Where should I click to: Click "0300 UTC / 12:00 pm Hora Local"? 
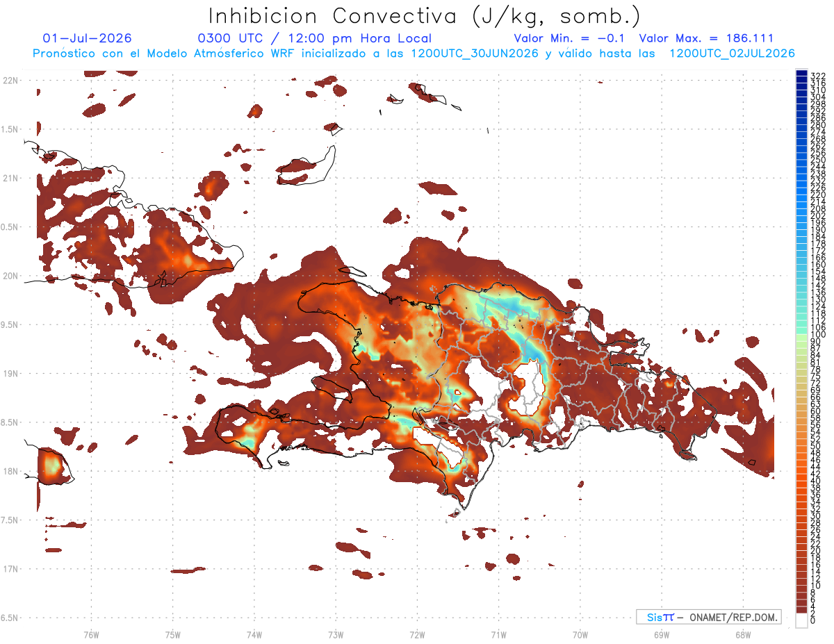tap(315, 39)
